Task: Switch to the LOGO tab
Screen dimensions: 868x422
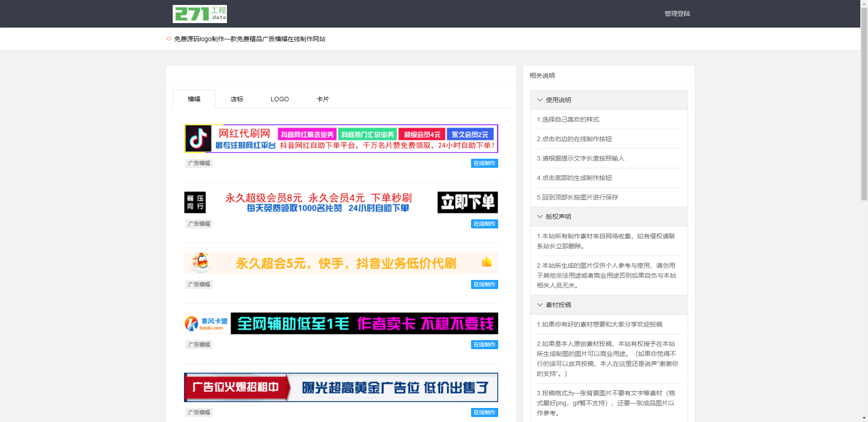Action: pos(280,99)
